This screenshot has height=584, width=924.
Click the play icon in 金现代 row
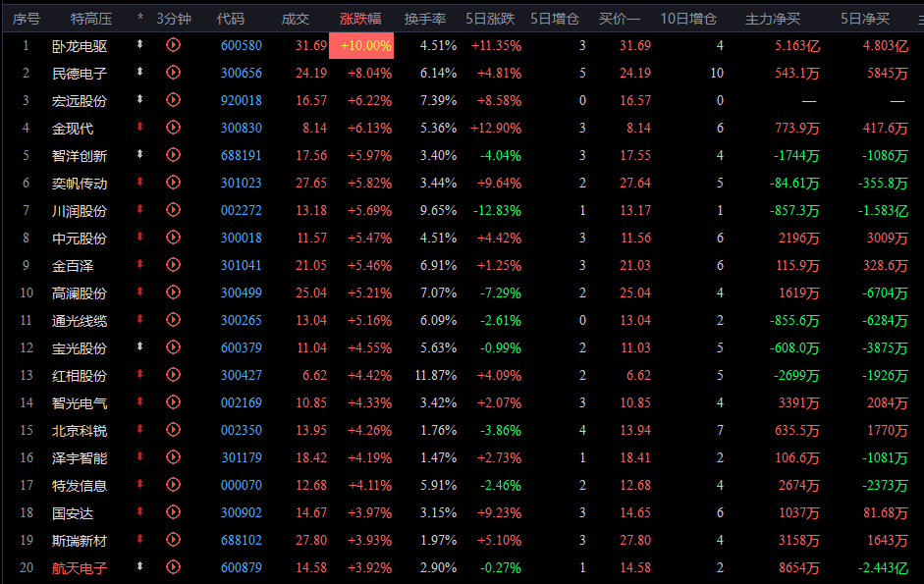[x=173, y=128]
